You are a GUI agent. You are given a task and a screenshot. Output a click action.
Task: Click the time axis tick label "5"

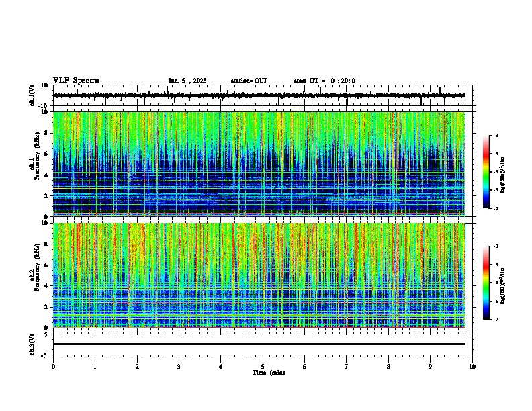coord(263,367)
